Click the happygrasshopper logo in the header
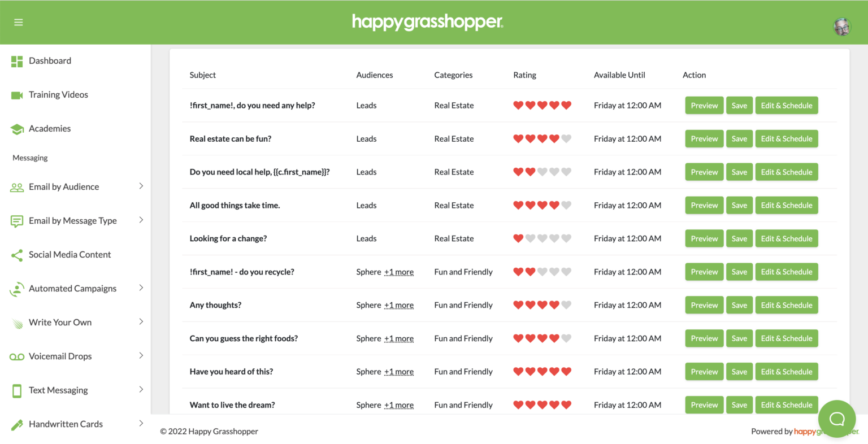This screenshot has height=444, width=868. pos(427,22)
